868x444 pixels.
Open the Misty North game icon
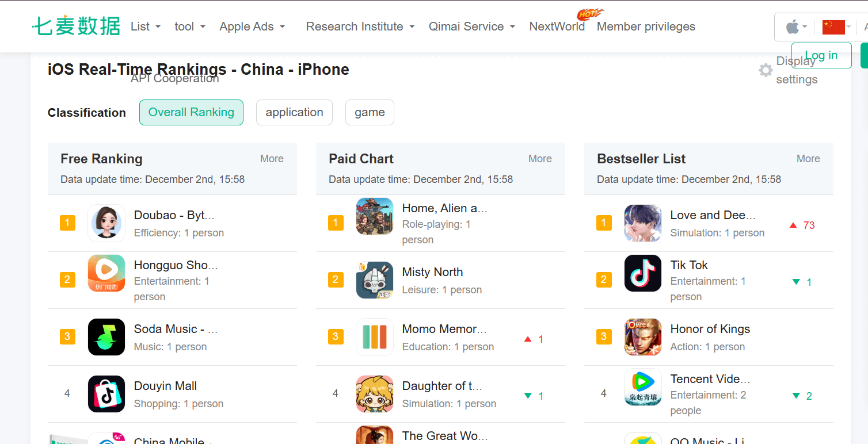pos(375,280)
